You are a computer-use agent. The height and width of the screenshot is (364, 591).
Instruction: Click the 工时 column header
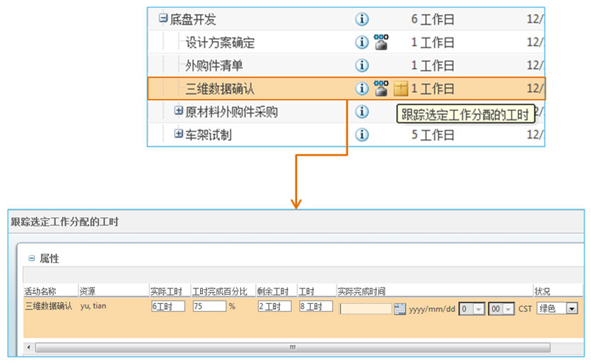pos(306,291)
